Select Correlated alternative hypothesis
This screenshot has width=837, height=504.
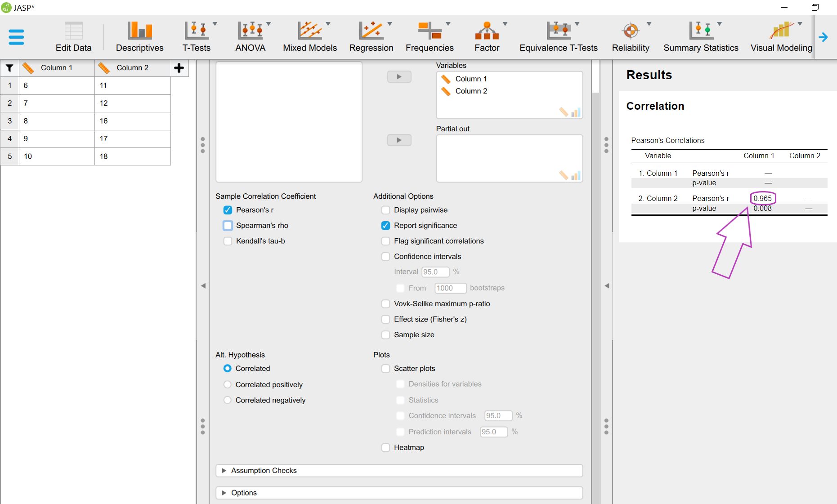228,368
